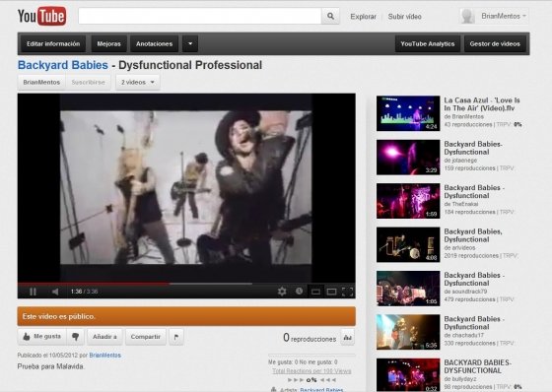Open the thumbnail of arivideos' video
552x392 pixels.
408,244
